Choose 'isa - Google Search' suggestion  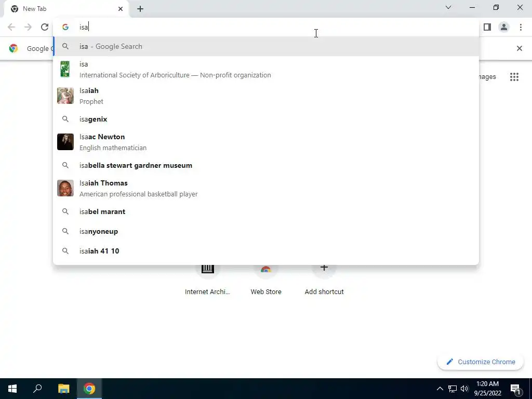[x=266, y=46]
